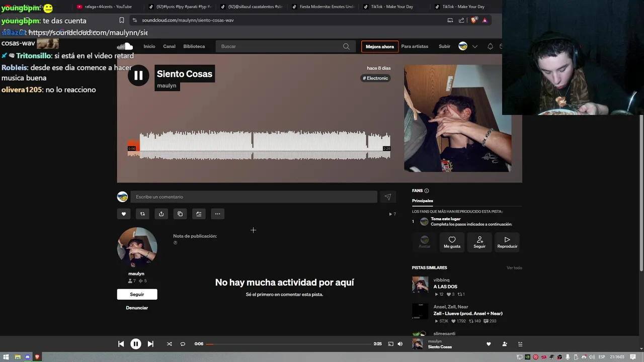644x362 pixels.
Task: Open the A LAS DOS similar track
Action: (445, 287)
